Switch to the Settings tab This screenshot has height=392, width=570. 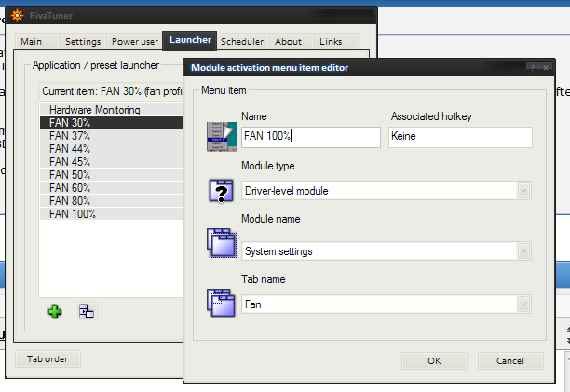83,41
